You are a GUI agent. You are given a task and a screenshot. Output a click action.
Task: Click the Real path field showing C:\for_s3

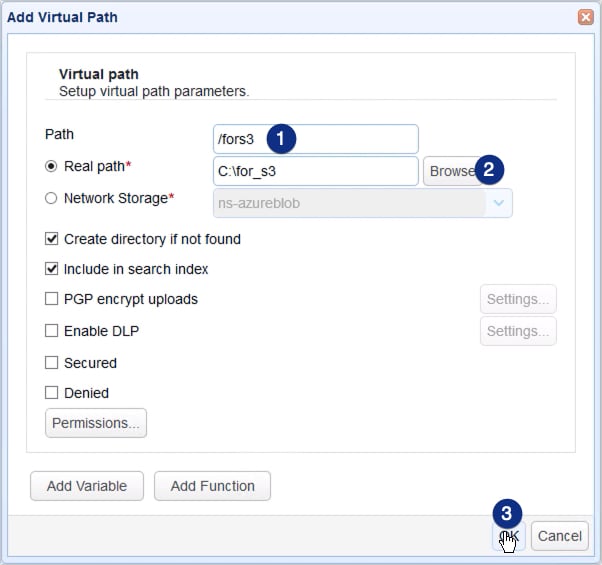315,171
